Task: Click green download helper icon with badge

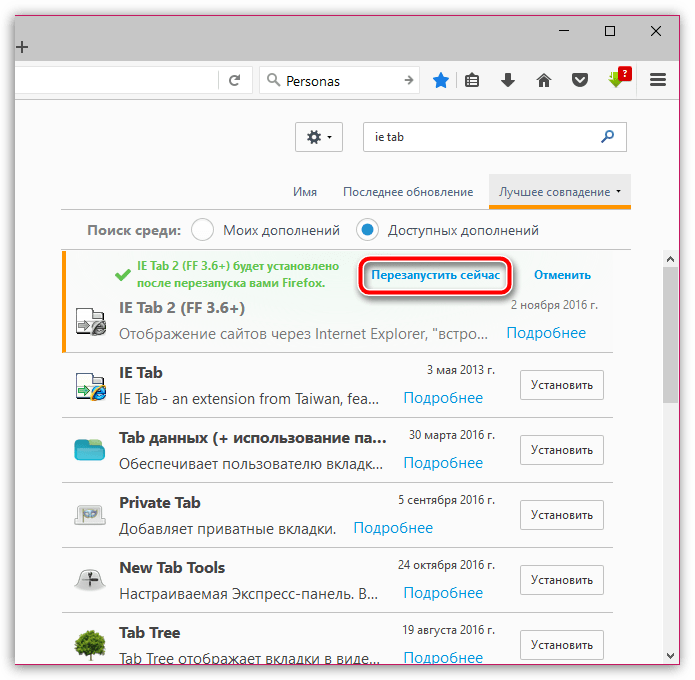Action: point(619,78)
